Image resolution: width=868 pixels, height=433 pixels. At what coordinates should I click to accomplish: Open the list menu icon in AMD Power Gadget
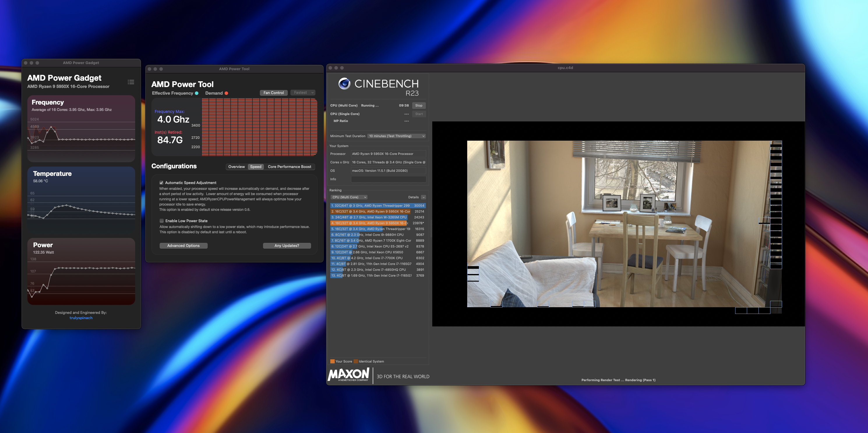click(x=131, y=82)
